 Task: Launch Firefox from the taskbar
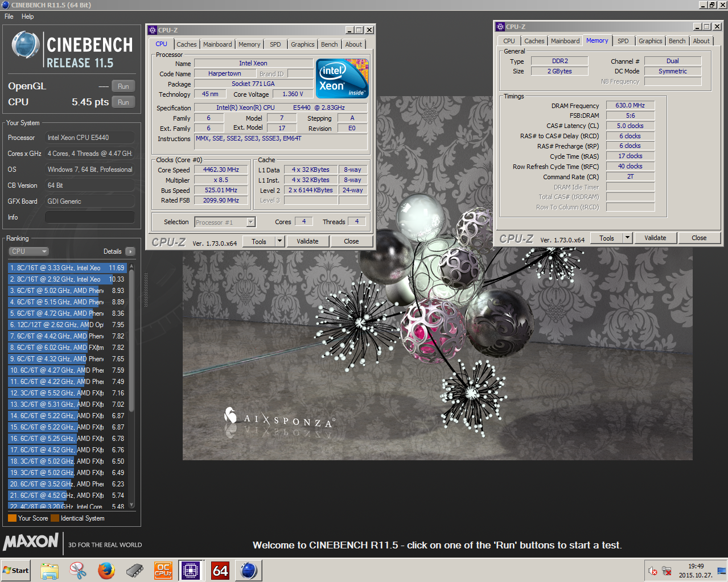106,570
